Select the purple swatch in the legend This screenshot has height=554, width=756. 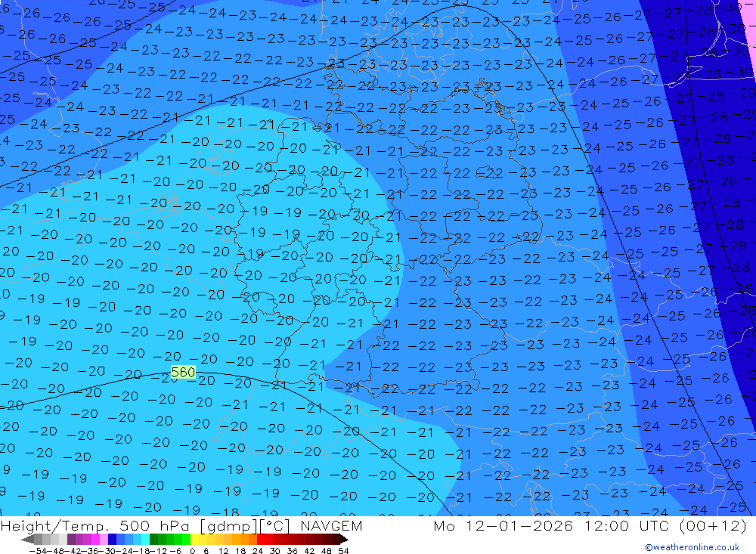click(79, 540)
